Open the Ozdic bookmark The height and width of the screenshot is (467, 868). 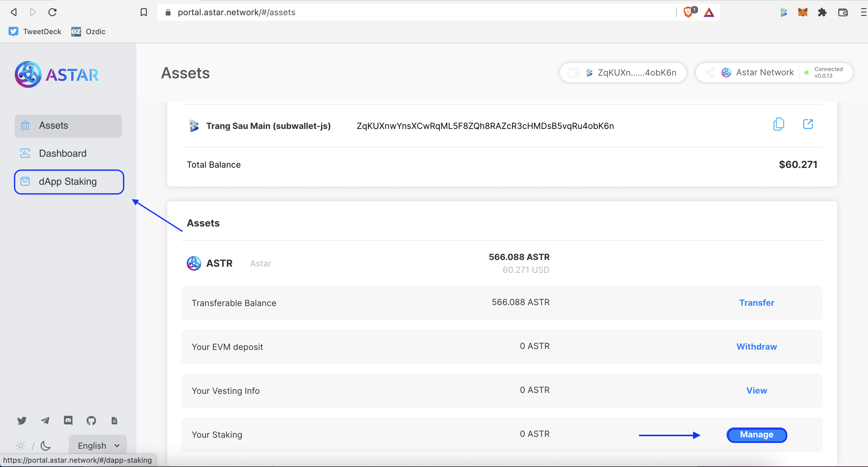pyautogui.click(x=88, y=31)
